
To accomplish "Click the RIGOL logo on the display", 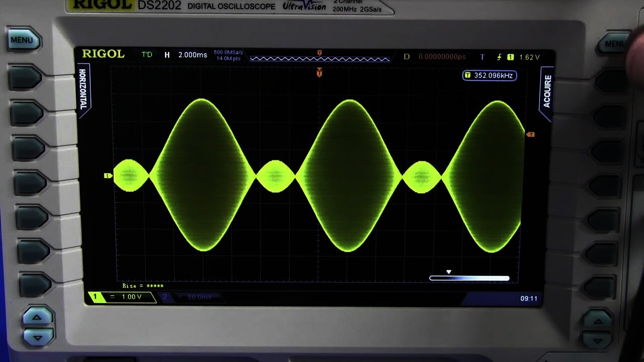I will pyautogui.click(x=103, y=54).
